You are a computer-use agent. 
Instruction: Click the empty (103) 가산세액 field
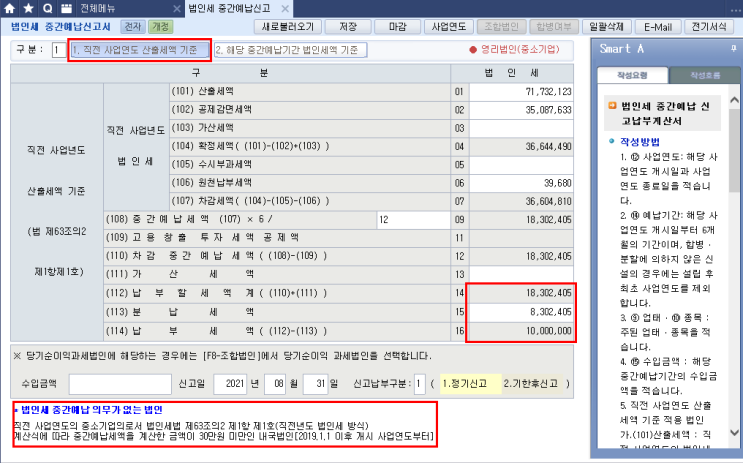point(521,128)
